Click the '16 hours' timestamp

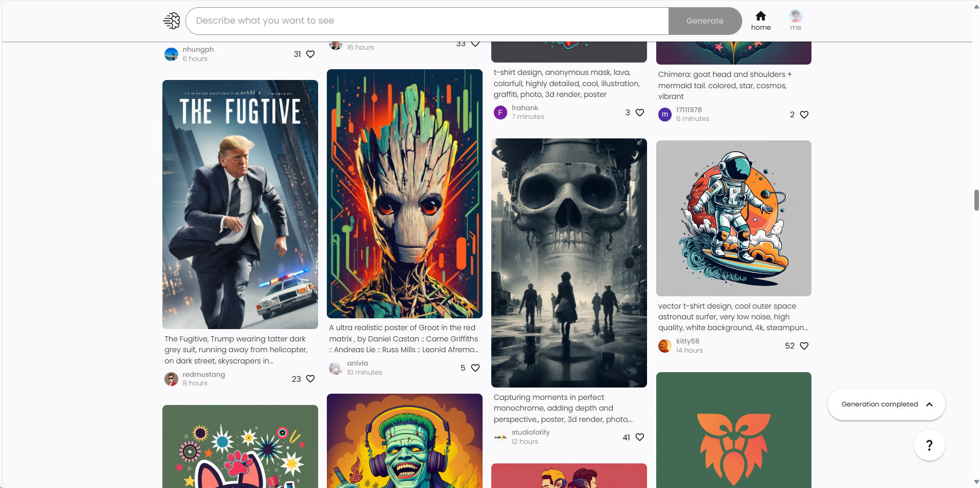361,47
